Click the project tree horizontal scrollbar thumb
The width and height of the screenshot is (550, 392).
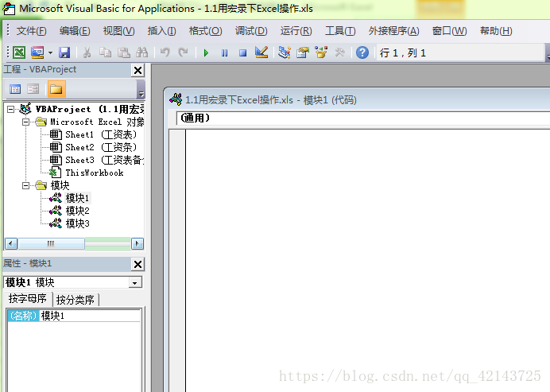51,243
